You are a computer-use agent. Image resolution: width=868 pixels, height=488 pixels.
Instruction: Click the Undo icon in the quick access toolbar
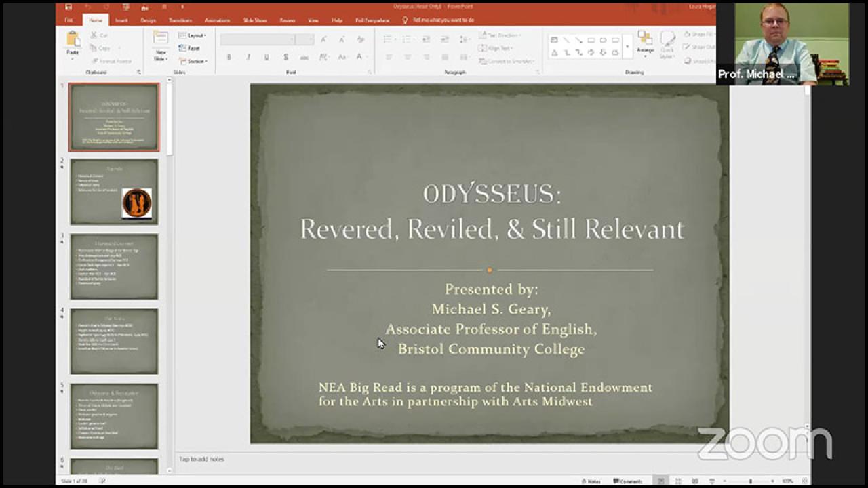click(x=87, y=7)
